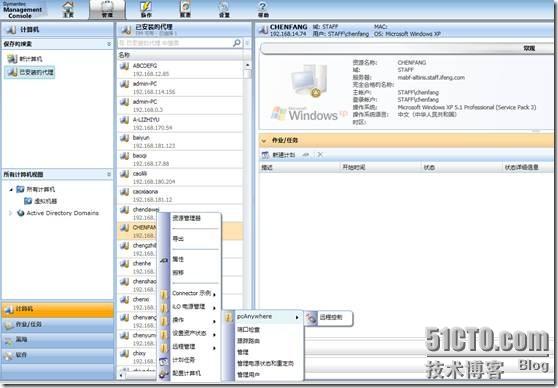Screen dimensions: 558x388
Task: Click the X delete icon in task toolbar
Action: (320, 154)
